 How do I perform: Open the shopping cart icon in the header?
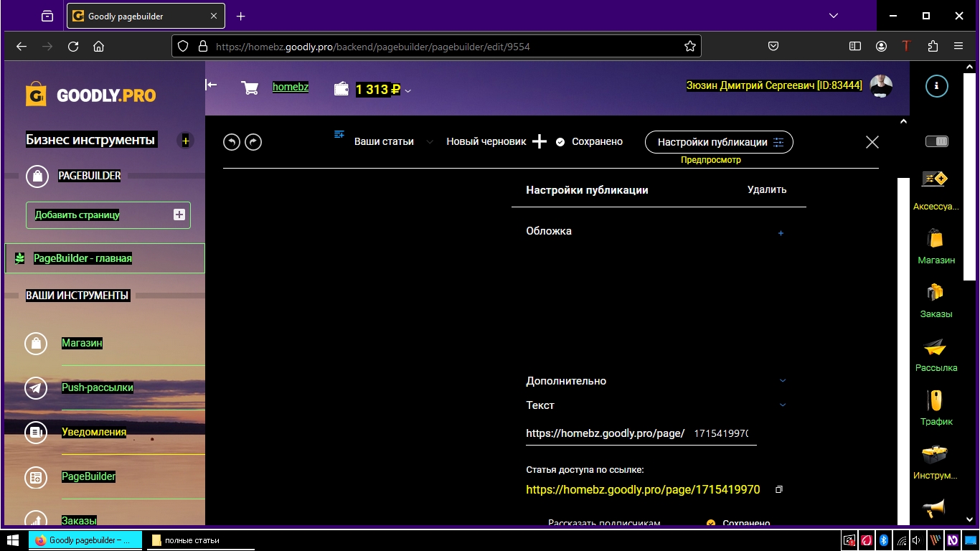tap(250, 88)
